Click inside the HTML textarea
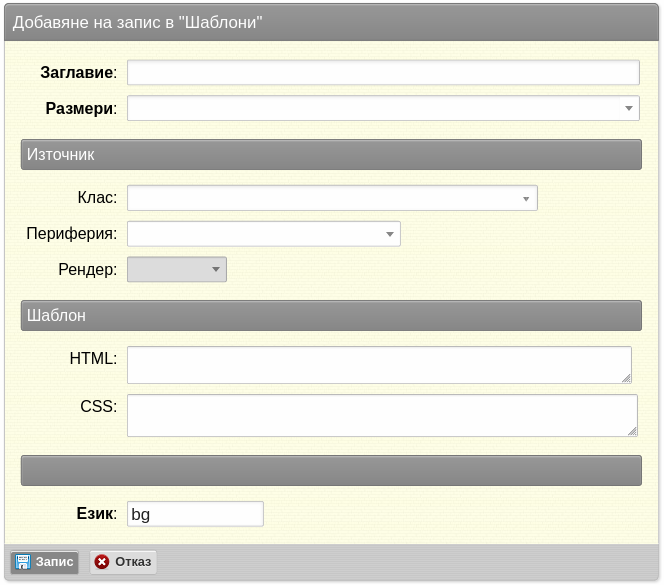Screen dimensions: 664x585 379,365
